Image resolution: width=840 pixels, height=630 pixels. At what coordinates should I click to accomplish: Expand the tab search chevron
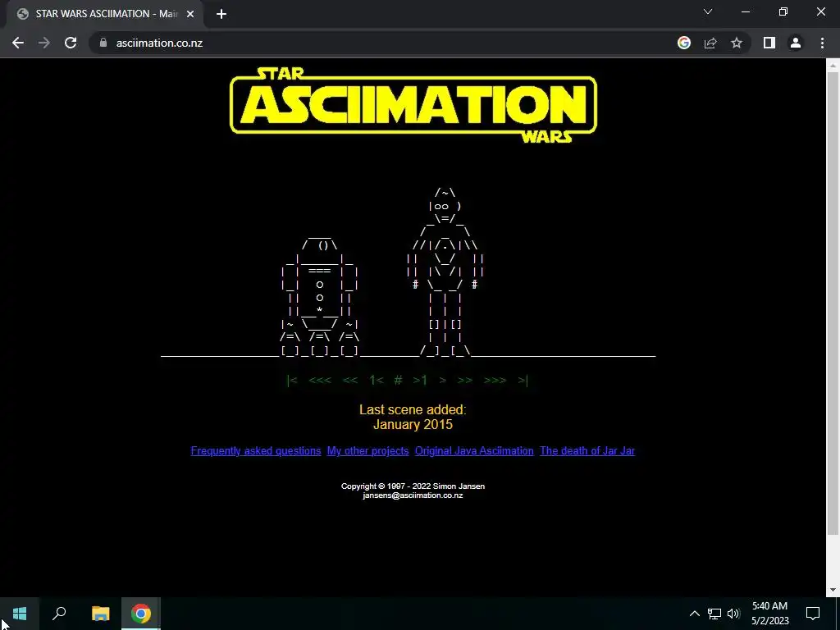pyautogui.click(x=708, y=11)
